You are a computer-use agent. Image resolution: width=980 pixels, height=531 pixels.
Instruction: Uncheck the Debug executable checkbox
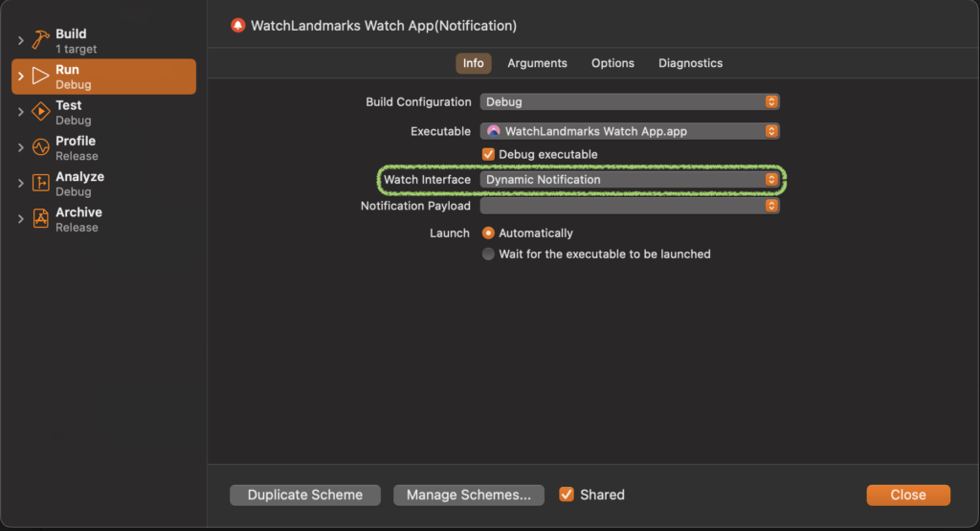[x=488, y=154]
